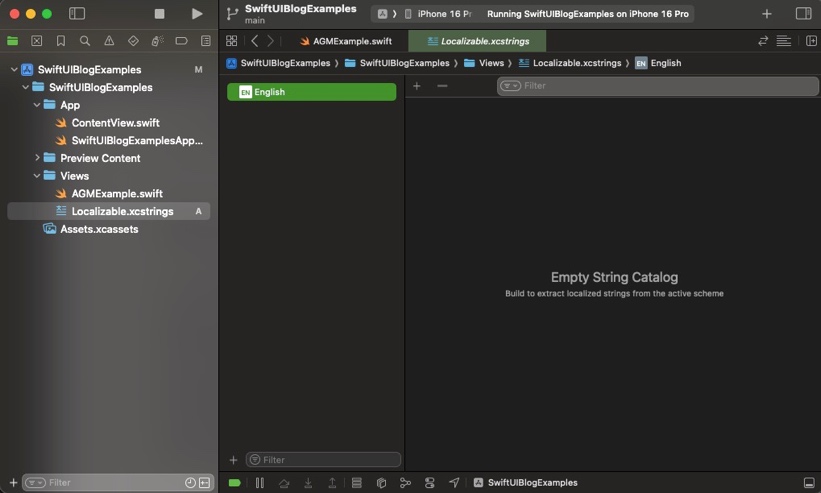Collapse the SwiftUIBlogExamples group folder
This screenshot has height=493, width=821.
click(25, 87)
